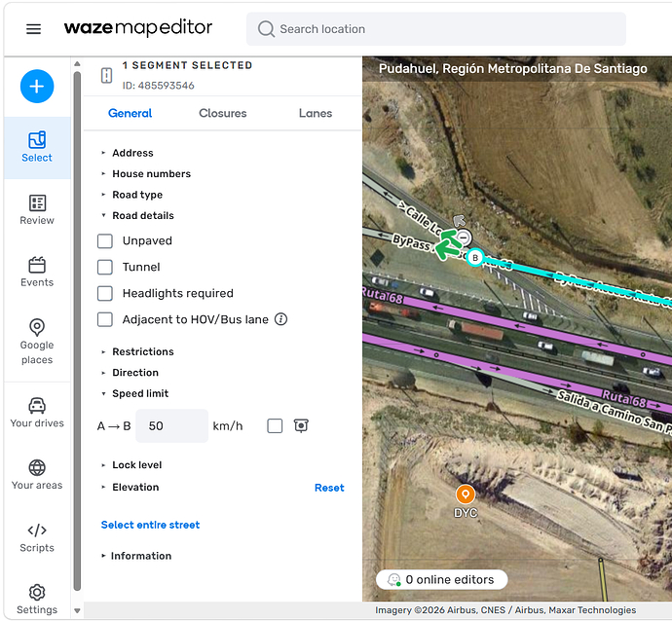The height and width of the screenshot is (622, 672).
Task: Click the lower green turn arrow
Action: coord(448,250)
